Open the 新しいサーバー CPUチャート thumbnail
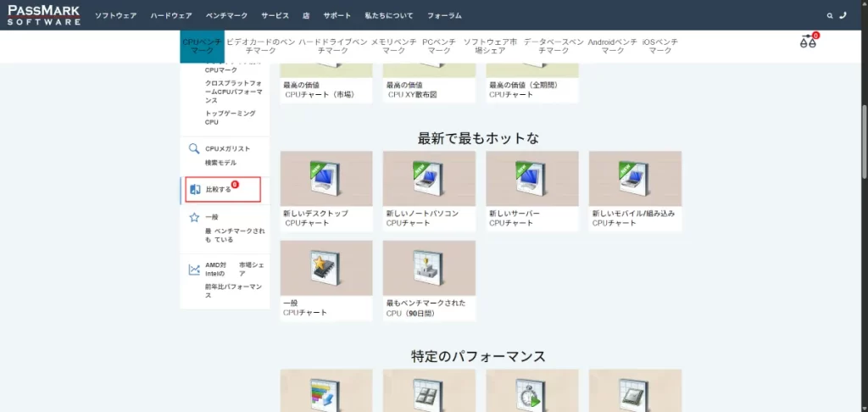Image resolution: width=868 pixels, height=412 pixels. [x=532, y=179]
